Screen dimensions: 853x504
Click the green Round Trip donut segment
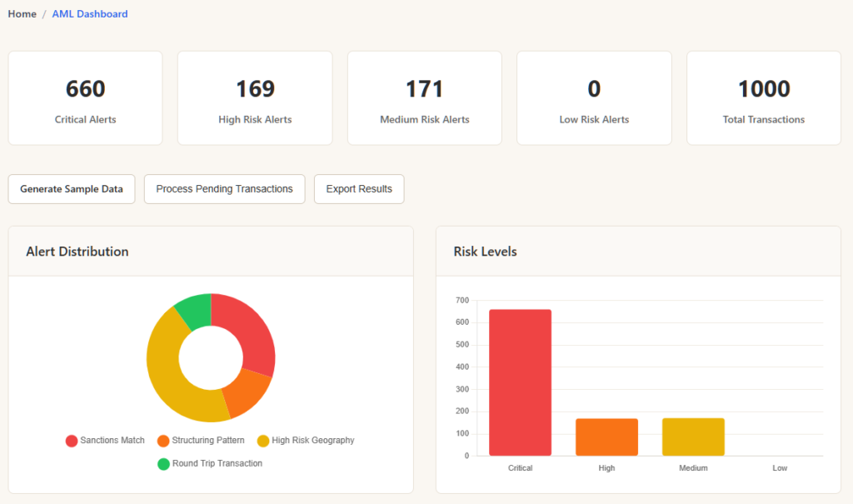195,311
